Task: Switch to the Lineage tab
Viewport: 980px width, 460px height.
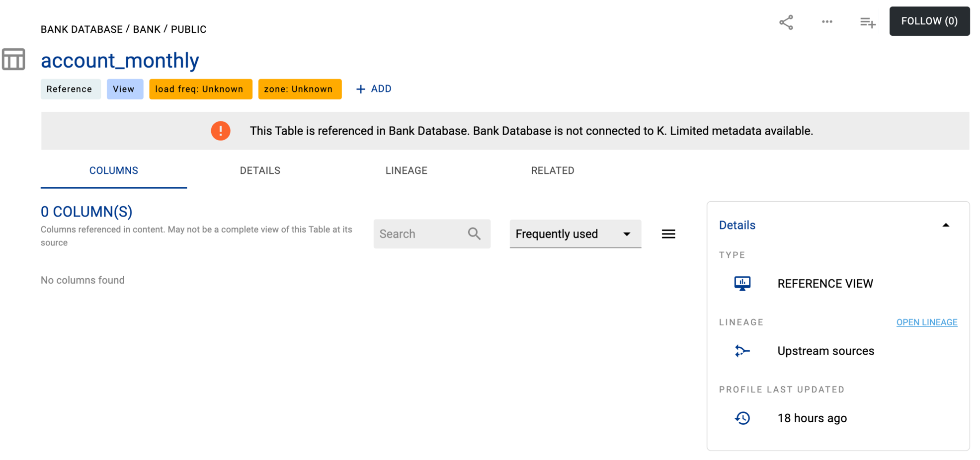Action: (406, 170)
